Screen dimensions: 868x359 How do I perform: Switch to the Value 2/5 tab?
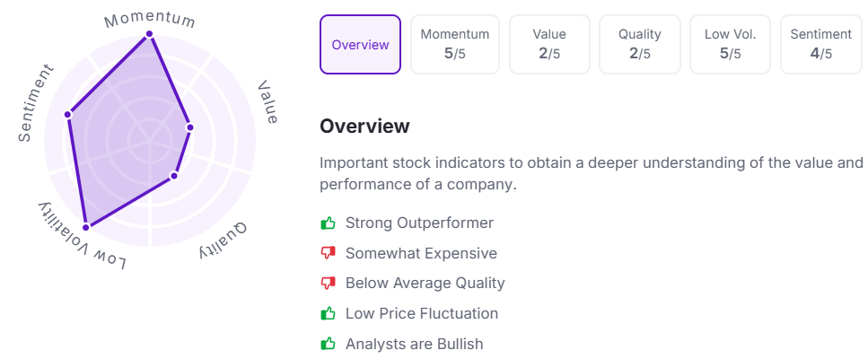[549, 44]
